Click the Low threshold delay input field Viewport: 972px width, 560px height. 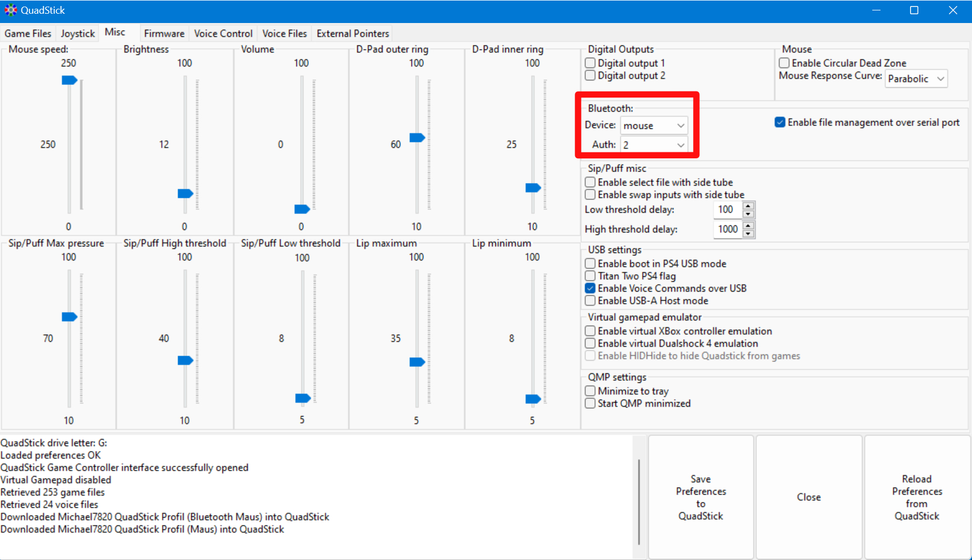[727, 209]
